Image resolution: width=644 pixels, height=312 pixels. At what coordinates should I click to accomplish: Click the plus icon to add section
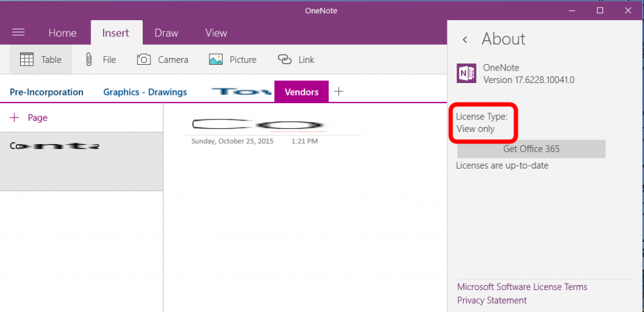[x=339, y=92]
